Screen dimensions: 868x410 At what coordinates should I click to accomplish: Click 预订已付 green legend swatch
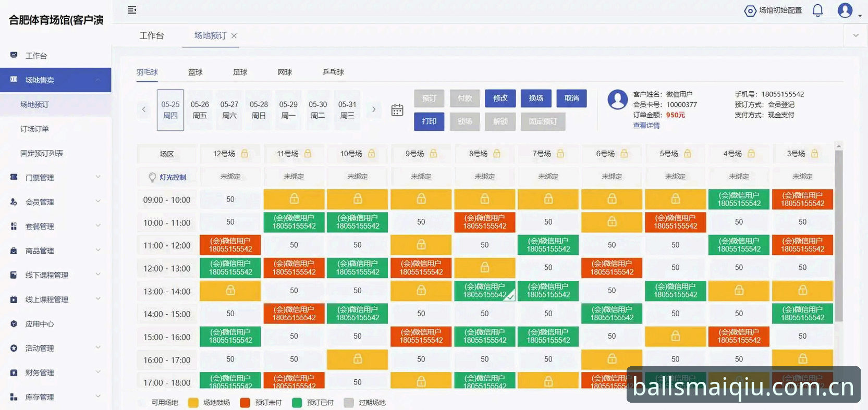(x=297, y=403)
